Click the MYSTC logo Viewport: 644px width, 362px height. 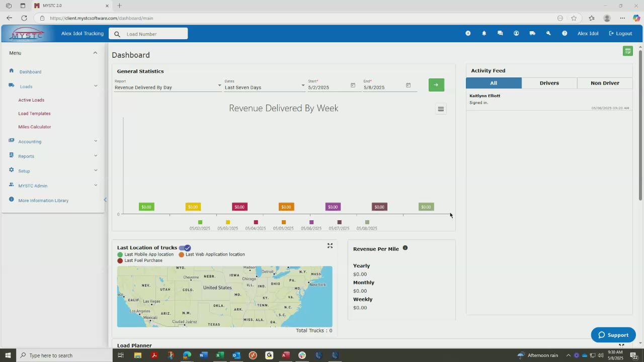click(x=28, y=34)
